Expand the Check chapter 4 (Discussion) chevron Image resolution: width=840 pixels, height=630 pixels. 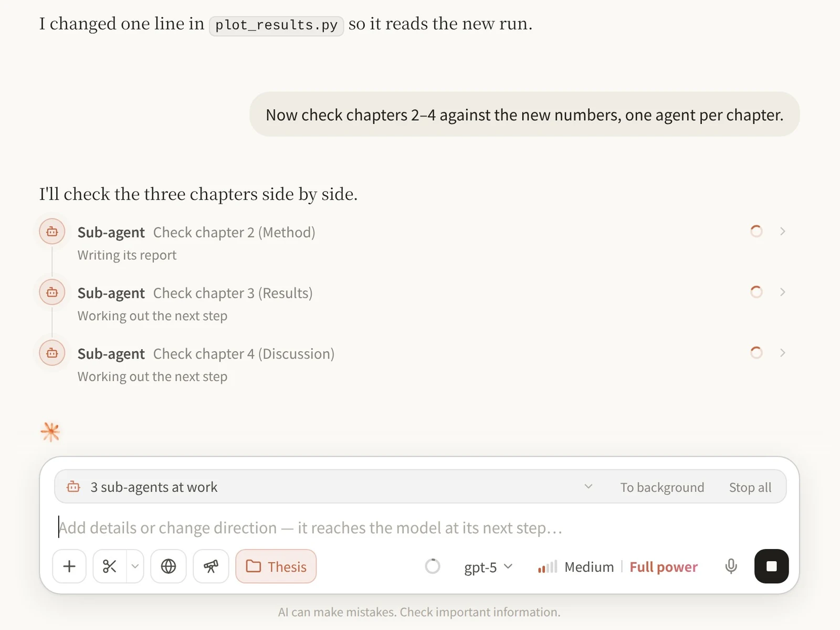[782, 353]
